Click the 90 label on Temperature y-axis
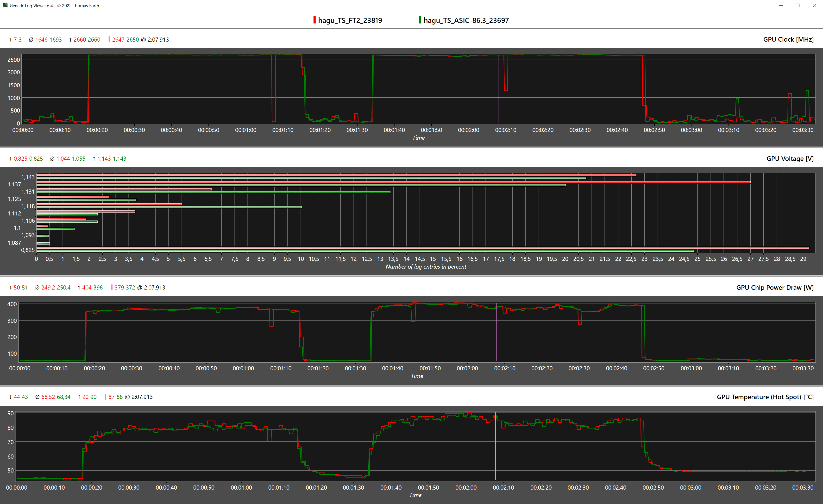The image size is (823, 504). (11, 413)
